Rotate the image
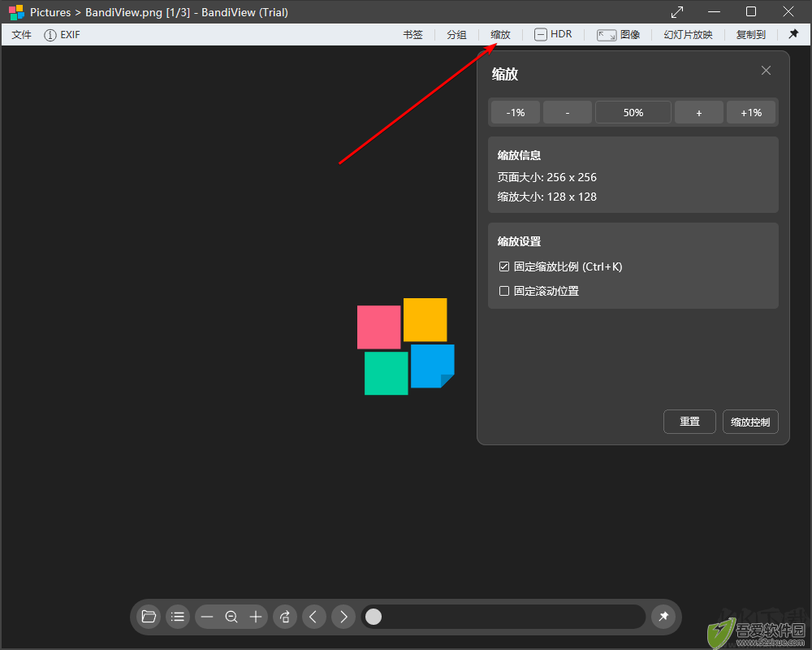This screenshot has height=650, width=812. coord(285,617)
